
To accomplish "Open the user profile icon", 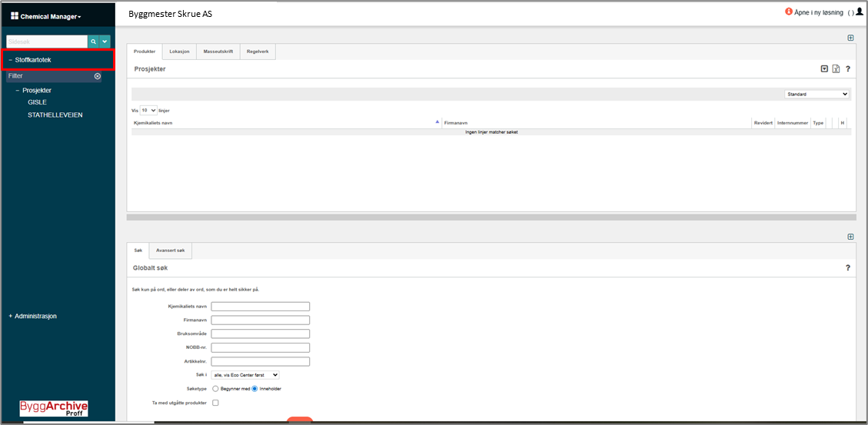I will [860, 12].
